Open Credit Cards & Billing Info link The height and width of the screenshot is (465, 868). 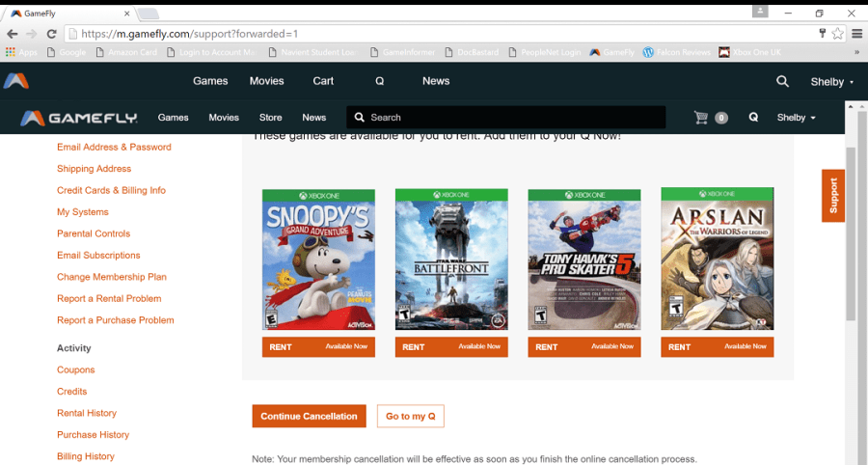click(x=111, y=190)
